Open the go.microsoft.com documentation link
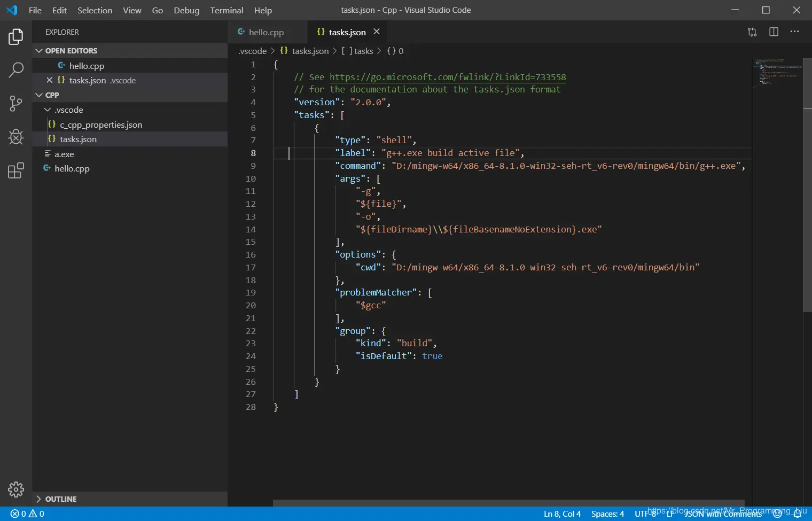Viewport: 812px width, 521px height. point(448,77)
